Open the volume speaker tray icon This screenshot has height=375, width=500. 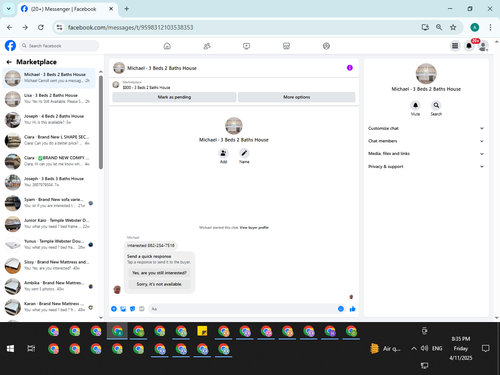click(x=424, y=349)
